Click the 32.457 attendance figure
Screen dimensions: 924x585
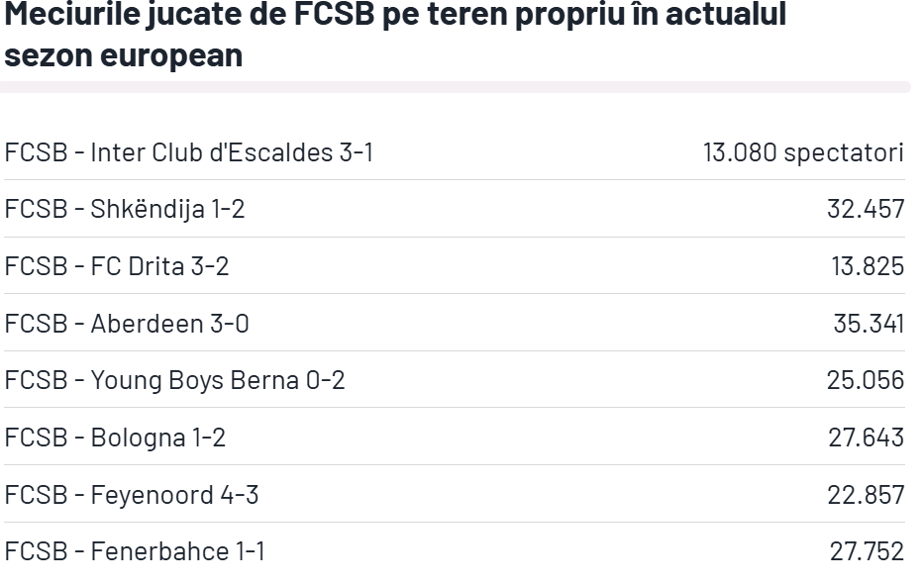[866, 210]
